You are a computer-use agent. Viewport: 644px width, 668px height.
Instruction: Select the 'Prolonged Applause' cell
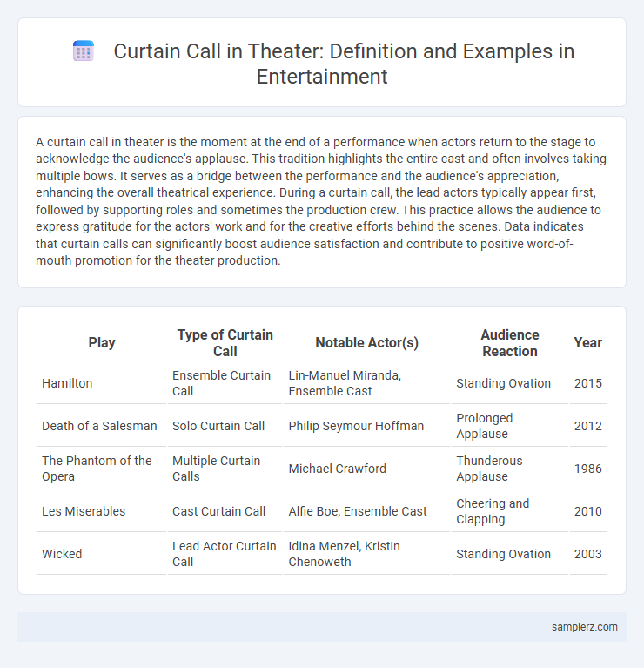510,426
